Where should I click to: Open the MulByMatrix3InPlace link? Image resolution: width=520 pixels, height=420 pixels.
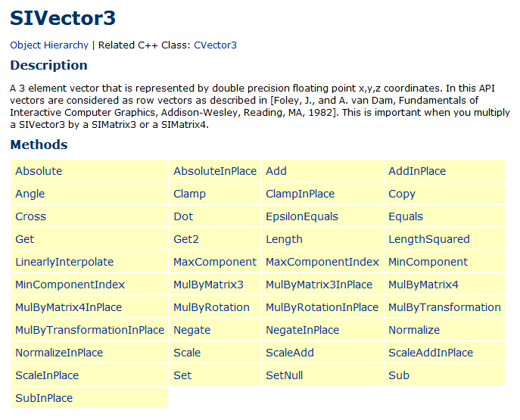(319, 285)
